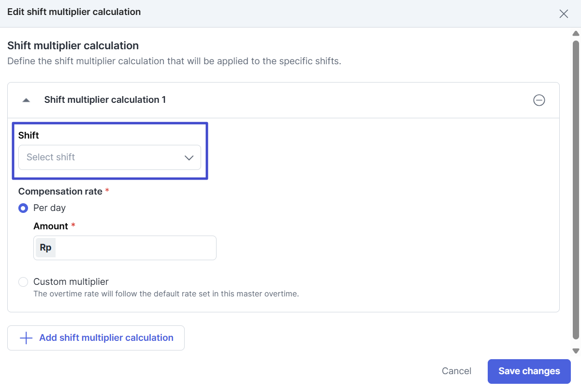581x392 pixels.
Task: Click the scrollbar up arrow
Action: click(576, 34)
